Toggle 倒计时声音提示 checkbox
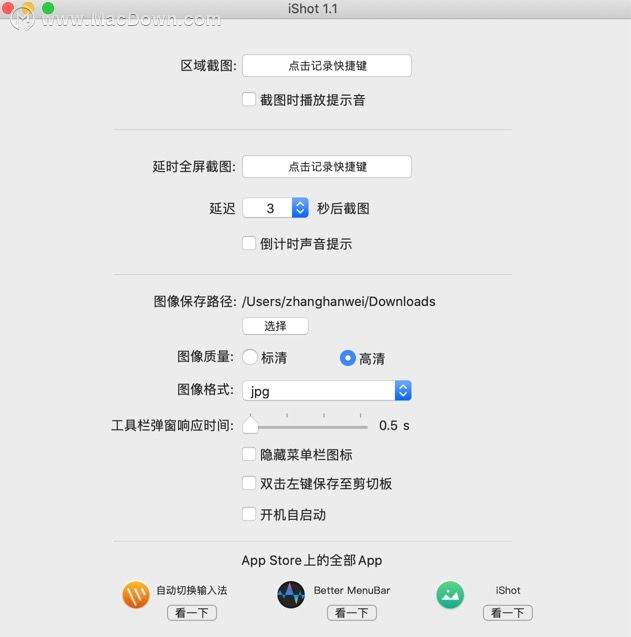Screen dimensions: 631x637 point(249,243)
